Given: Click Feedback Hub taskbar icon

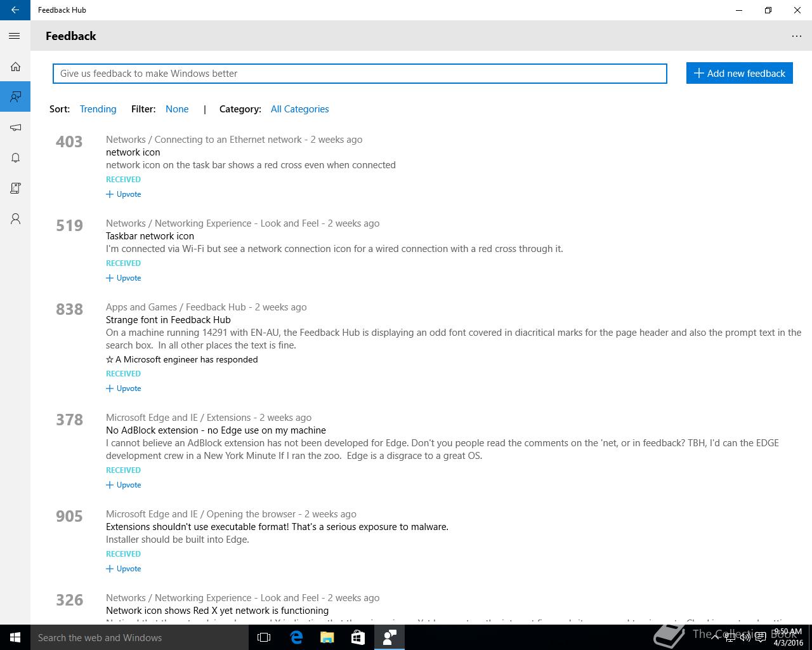Looking at the screenshot, I should (390, 637).
